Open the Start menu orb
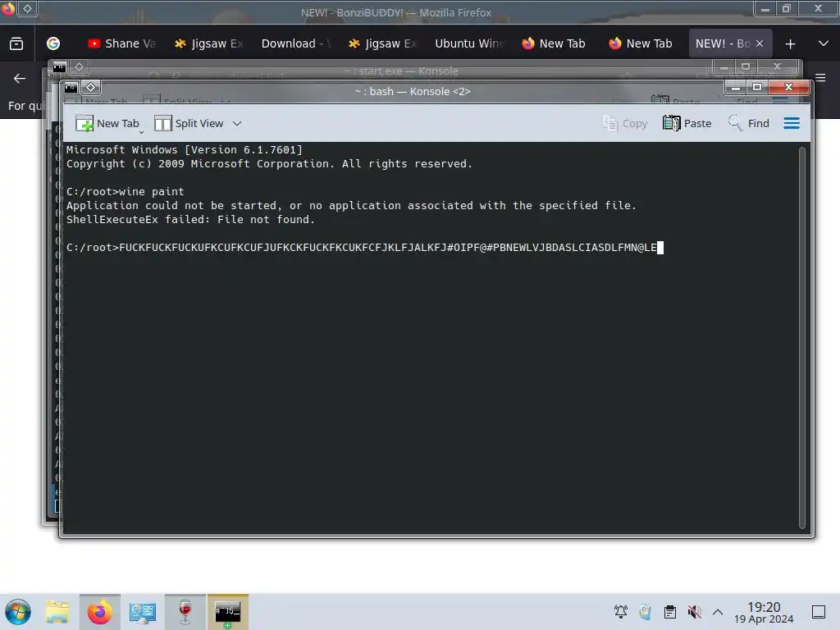 coord(18,612)
